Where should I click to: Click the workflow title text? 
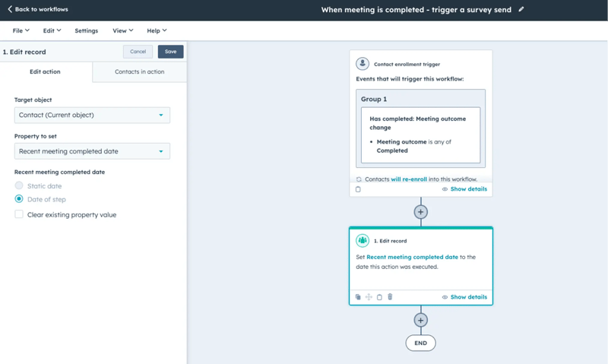416,10
